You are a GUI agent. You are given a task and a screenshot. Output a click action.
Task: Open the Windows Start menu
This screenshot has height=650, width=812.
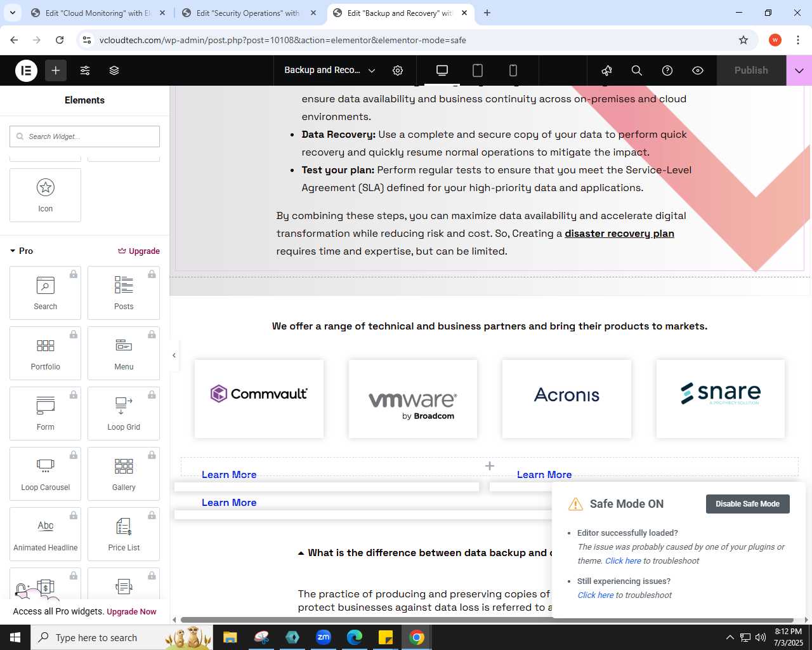coord(15,637)
